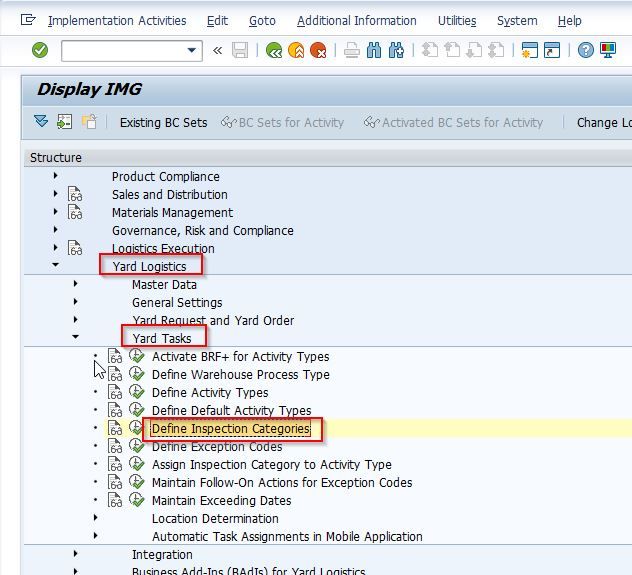Click the Existing BC Sets button

pyautogui.click(x=164, y=122)
